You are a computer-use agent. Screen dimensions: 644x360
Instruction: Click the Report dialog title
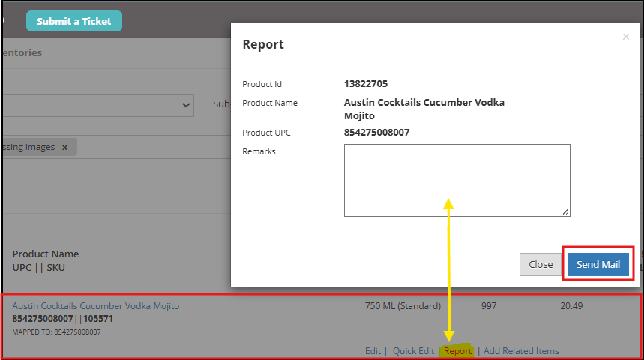(263, 44)
